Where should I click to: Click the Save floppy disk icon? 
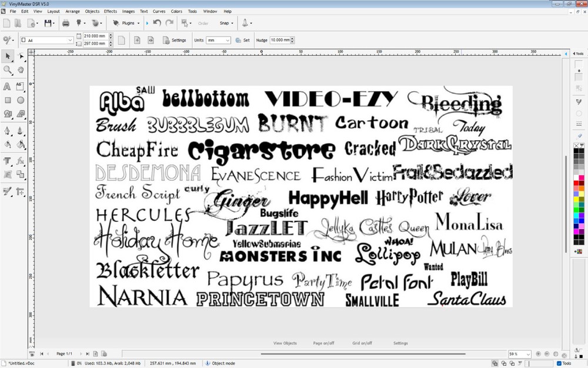pos(48,24)
